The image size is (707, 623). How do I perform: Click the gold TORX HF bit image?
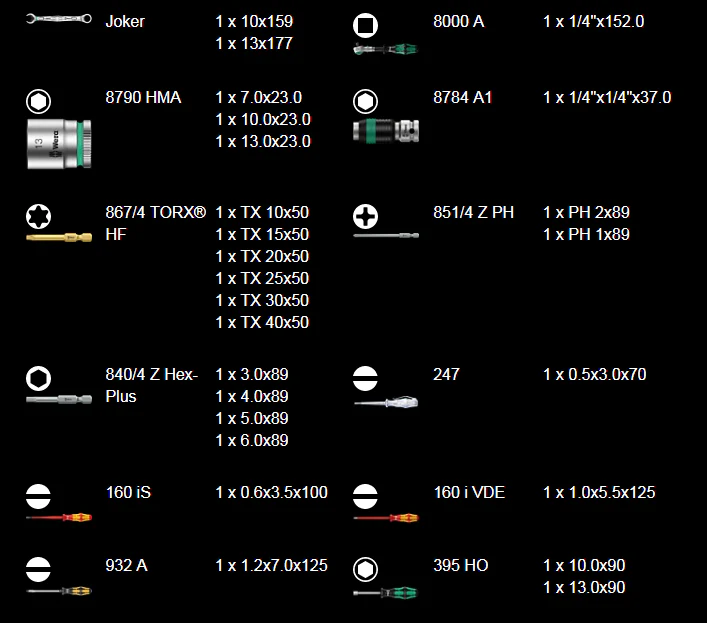59,237
